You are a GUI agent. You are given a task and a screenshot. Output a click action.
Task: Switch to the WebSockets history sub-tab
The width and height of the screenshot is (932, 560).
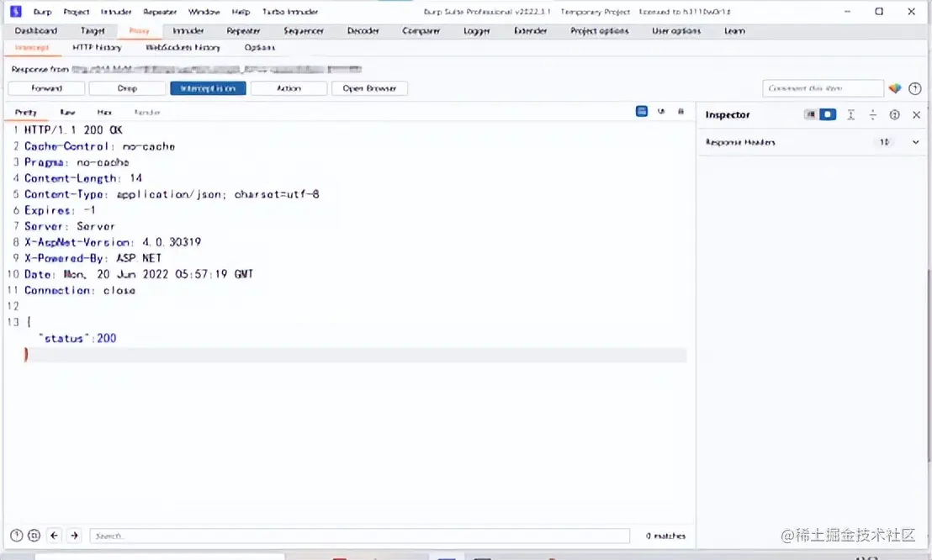point(183,48)
